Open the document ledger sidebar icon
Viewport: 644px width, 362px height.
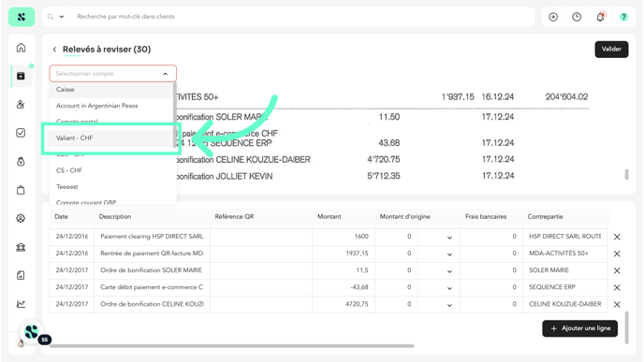(21, 275)
